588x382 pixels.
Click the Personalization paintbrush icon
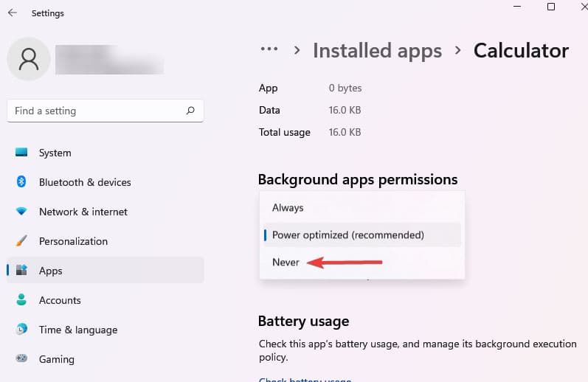coord(21,241)
